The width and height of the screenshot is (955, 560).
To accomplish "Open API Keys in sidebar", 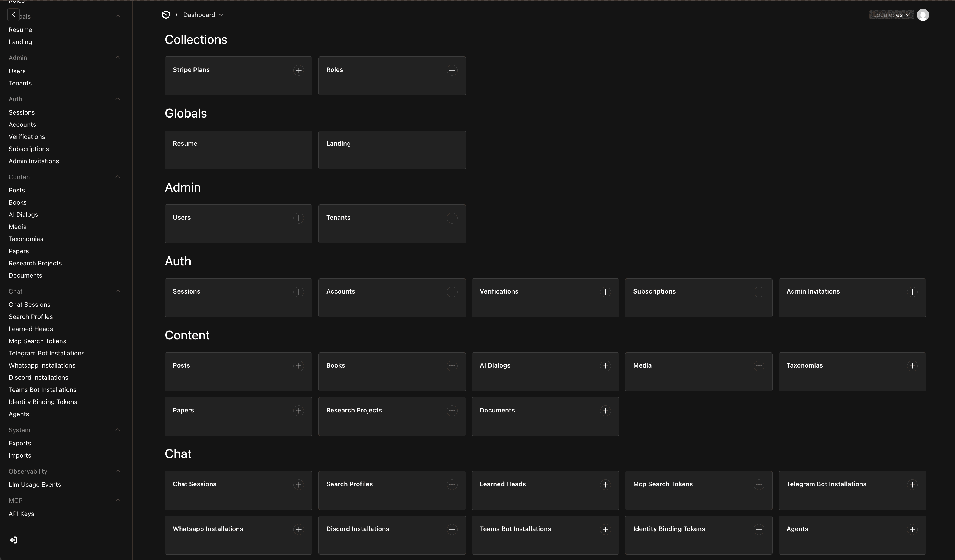I will [21, 514].
